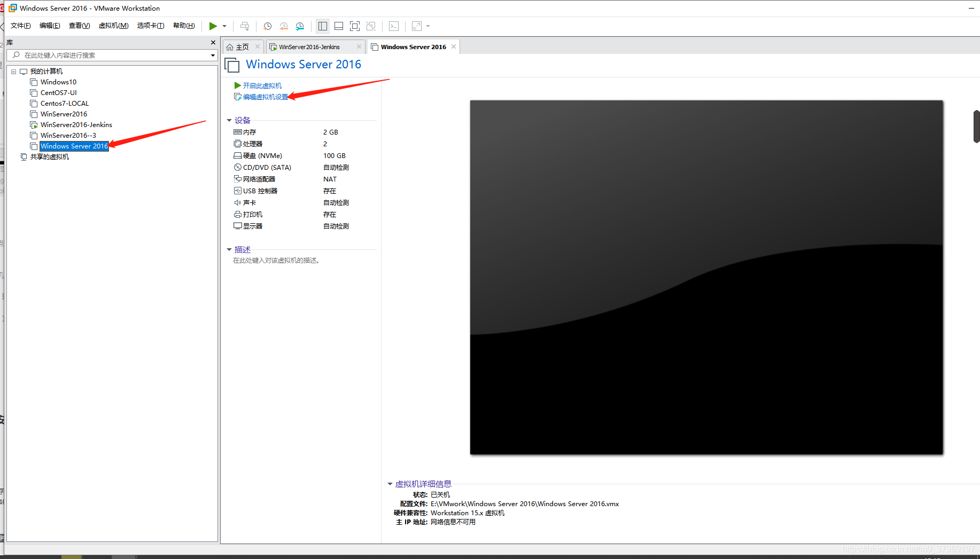Open the 文件(F) menu
980x559 pixels.
point(21,26)
